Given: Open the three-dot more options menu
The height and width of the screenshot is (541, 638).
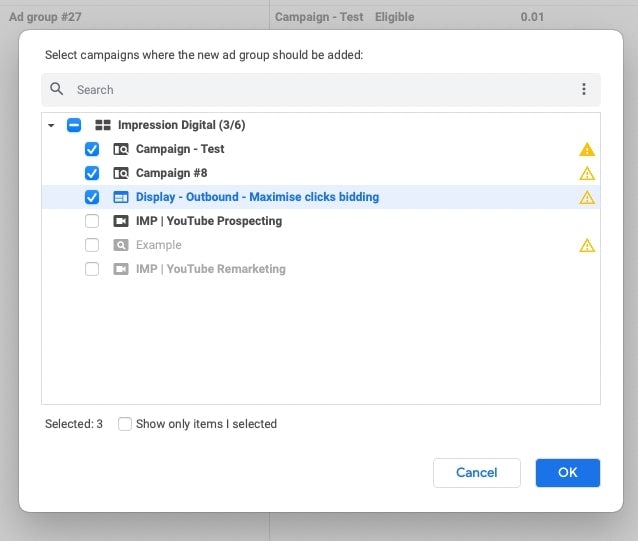Looking at the screenshot, I should 584,89.
